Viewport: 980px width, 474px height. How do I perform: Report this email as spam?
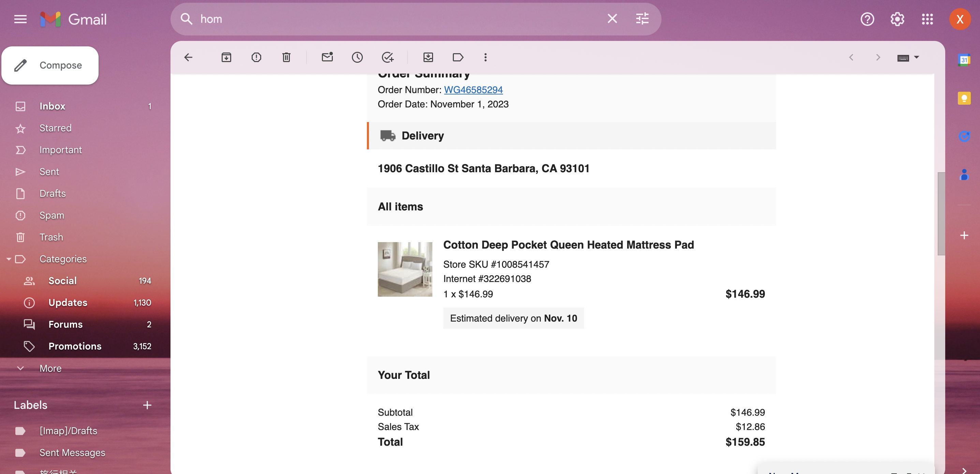click(x=256, y=57)
